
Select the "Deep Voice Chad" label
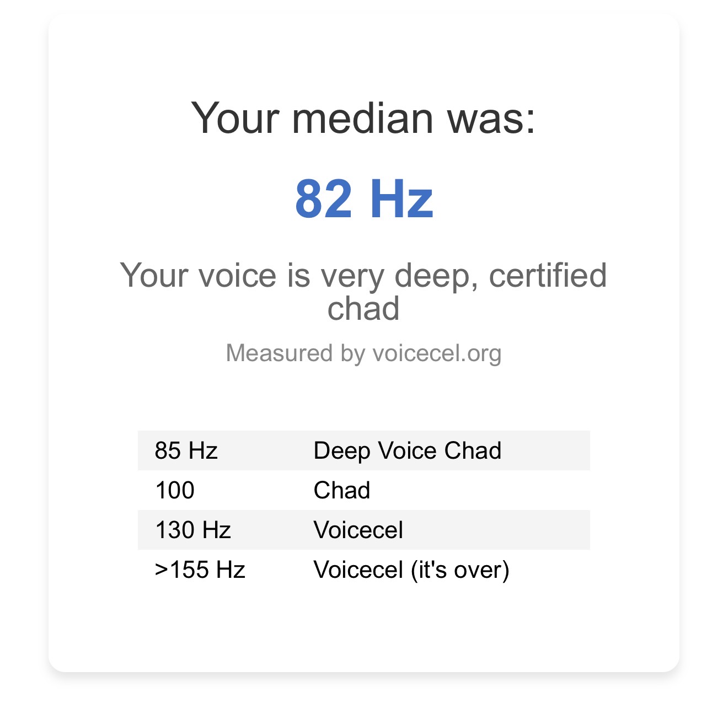point(407,450)
